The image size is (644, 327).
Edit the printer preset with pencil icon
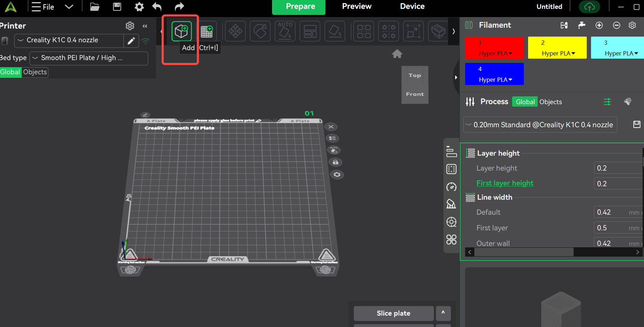131,41
